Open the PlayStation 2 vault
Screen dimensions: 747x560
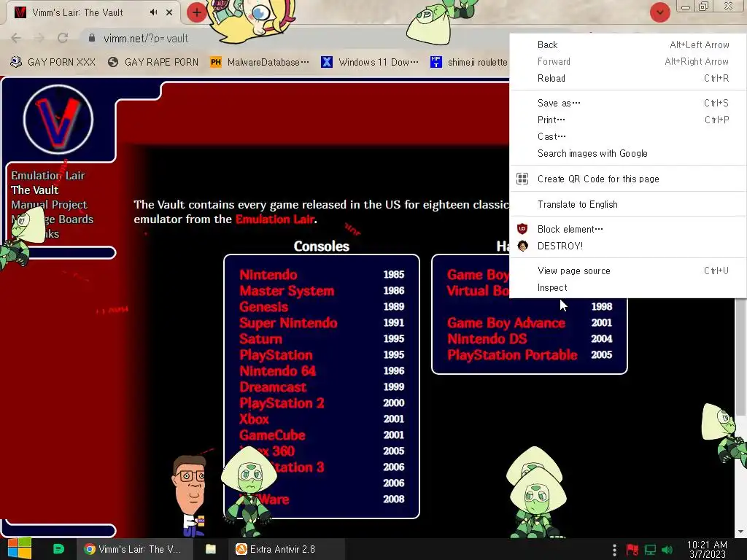click(282, 403)
